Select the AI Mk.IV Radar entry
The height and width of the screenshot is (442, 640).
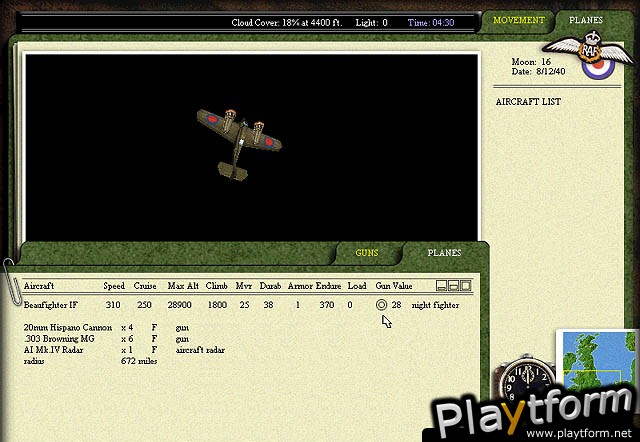[x=53, y=350]
